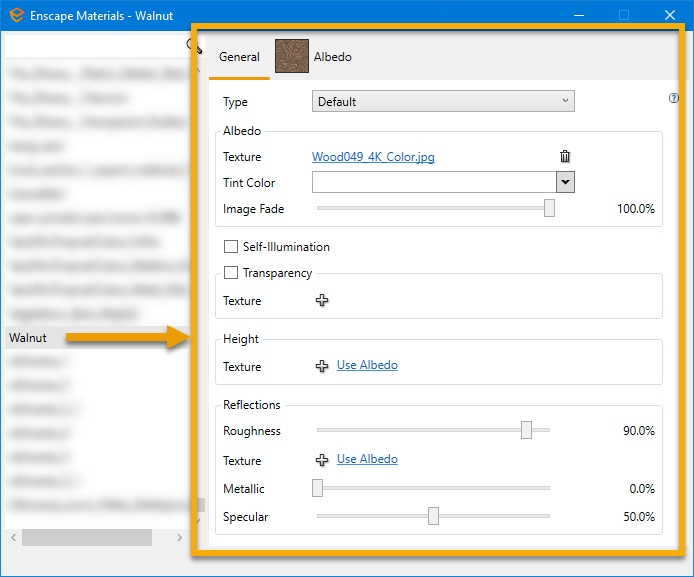Switch to the Albedo tab
This screenshot has width=694, height=577.
[x=333, y=58]
